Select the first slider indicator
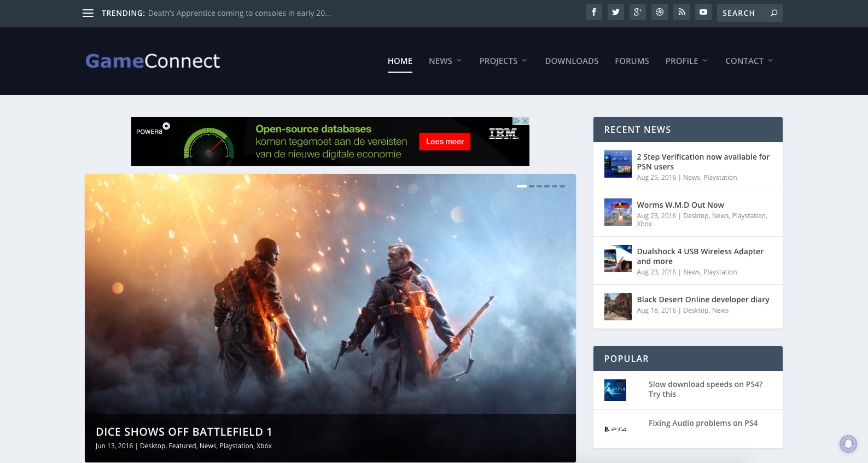This screenshot has height=463, width=868. coord(522,186)
